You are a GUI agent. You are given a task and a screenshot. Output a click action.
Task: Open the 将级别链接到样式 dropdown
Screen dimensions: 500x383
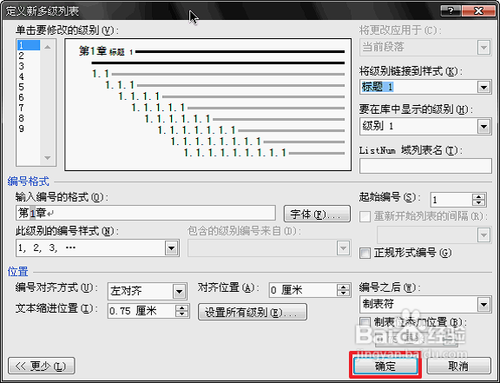pos(484,87)
